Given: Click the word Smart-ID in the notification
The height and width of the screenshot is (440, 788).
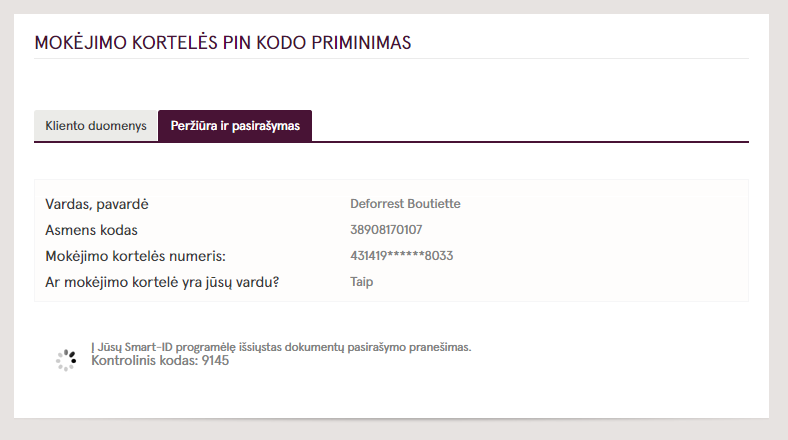Looking at the screenshot, I should 148,347.
